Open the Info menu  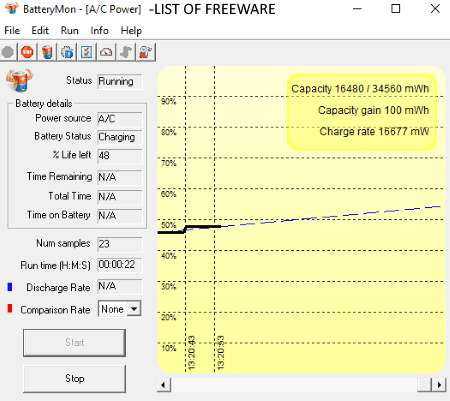coord(99,31)
